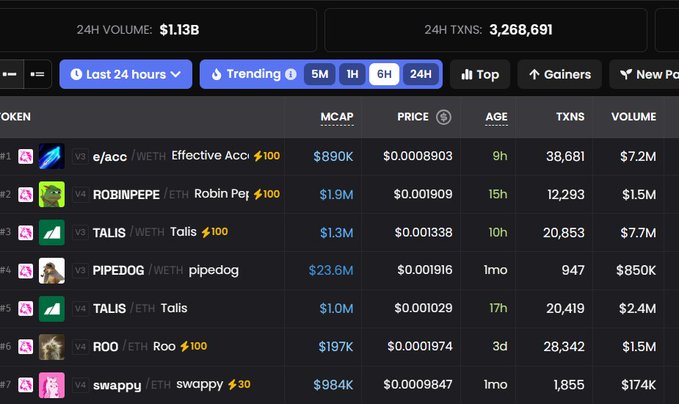Sort by the PRICE column header

coord(413,117)
